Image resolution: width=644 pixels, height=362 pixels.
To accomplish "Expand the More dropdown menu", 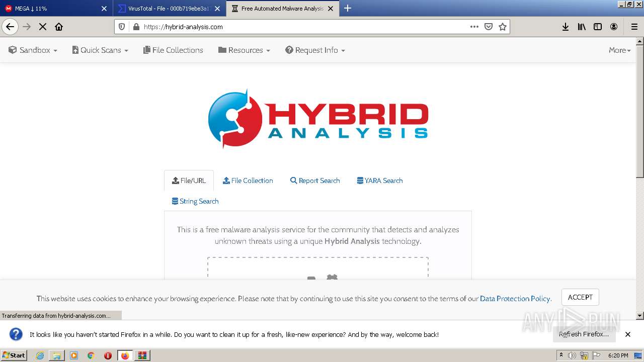I will click(619, 50).
